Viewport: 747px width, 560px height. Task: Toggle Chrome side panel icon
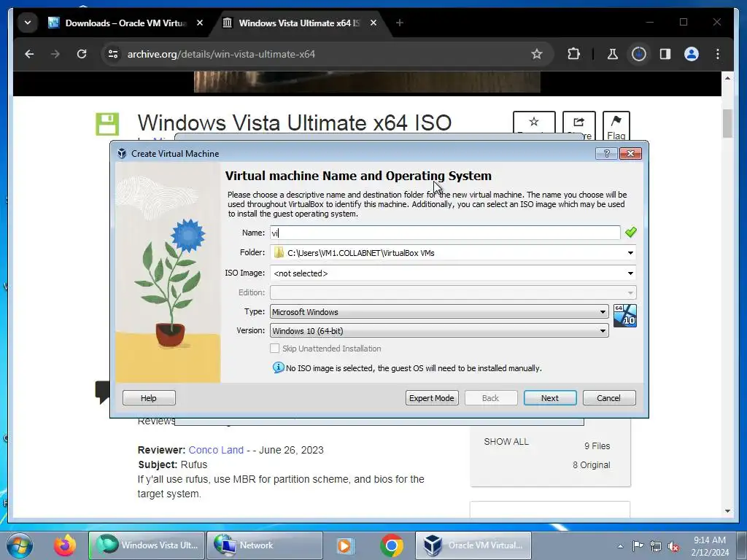pos(665,54)
